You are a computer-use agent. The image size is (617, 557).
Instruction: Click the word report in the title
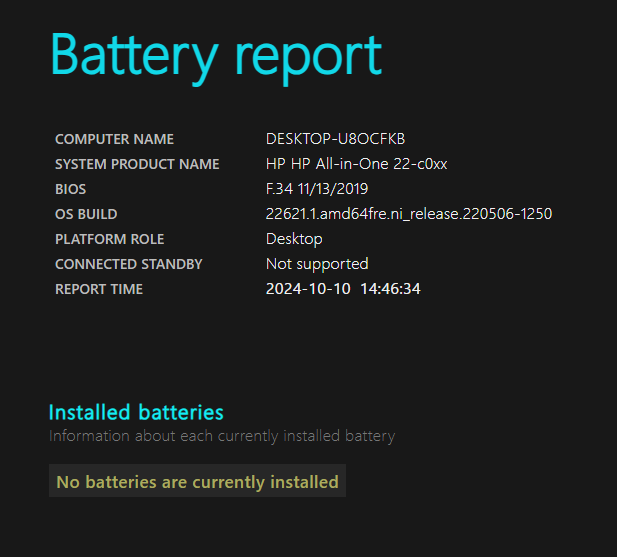[x=308, y=61]
